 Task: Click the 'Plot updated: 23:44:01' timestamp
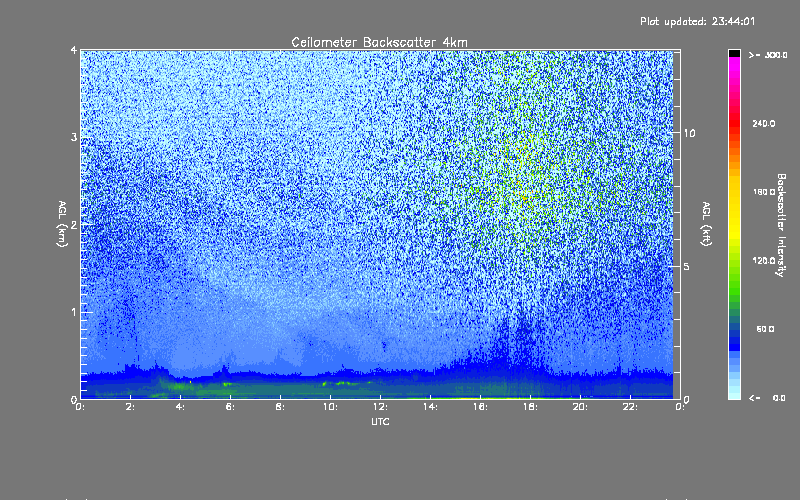click(x=697, y=21)
